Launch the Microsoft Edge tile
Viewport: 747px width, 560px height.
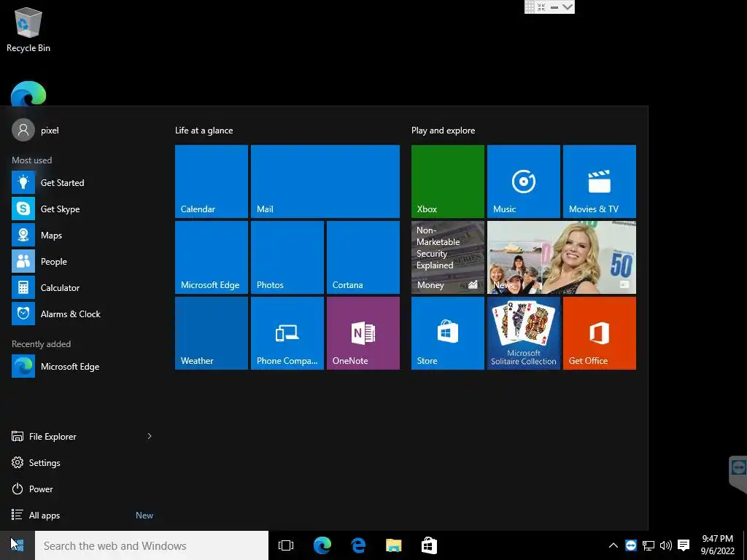point(211,257)
